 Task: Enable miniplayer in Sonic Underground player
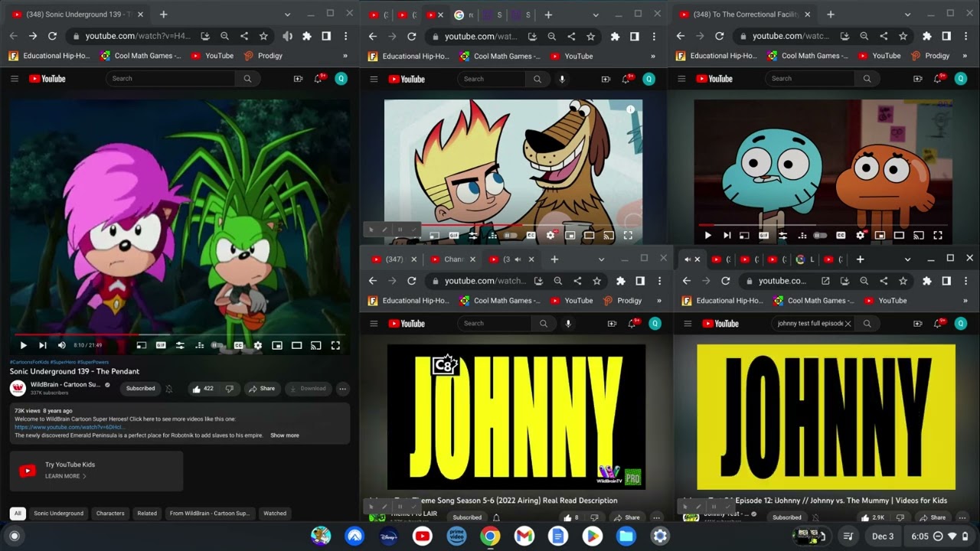coord(277,345)
